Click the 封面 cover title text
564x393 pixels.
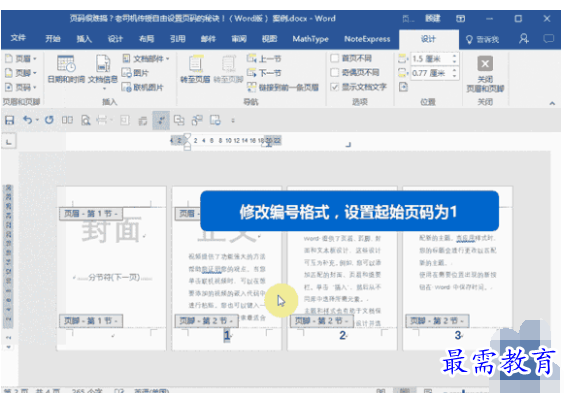pyautogui.click(x=111, y=230)
